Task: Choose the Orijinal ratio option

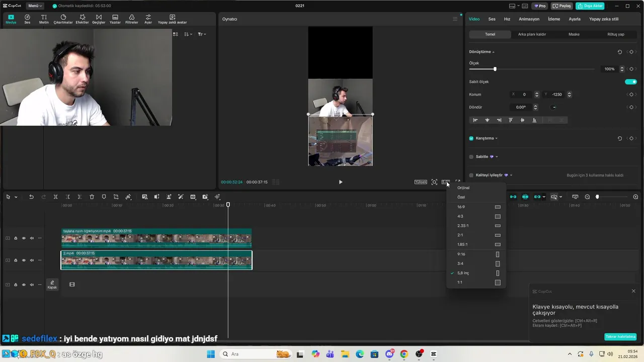Action: click(476, 188)
